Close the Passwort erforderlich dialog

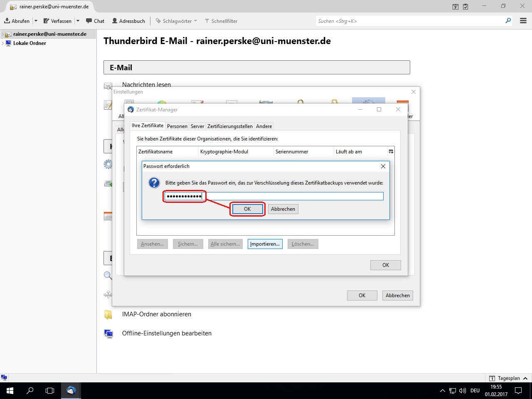tap(383, 166)
